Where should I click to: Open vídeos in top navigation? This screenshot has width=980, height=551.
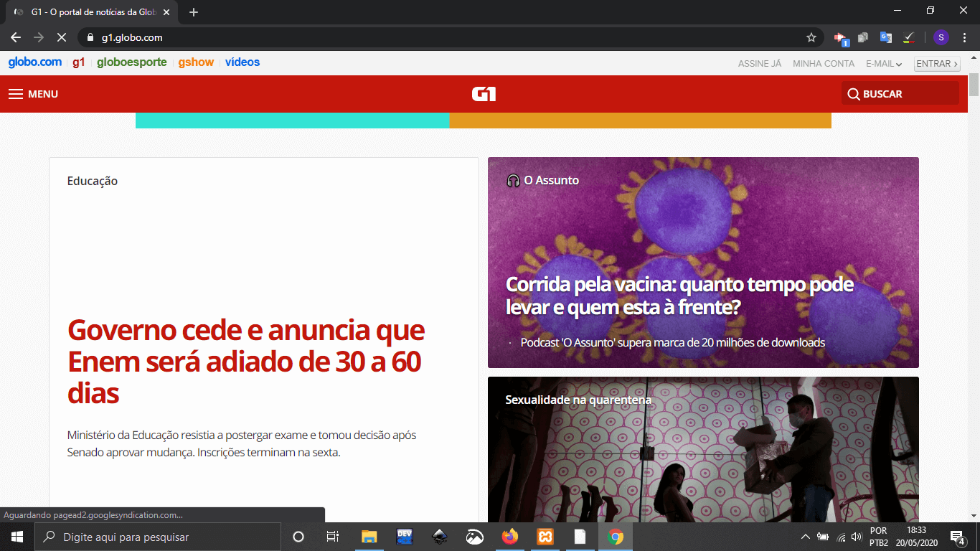tap(242, 62)
